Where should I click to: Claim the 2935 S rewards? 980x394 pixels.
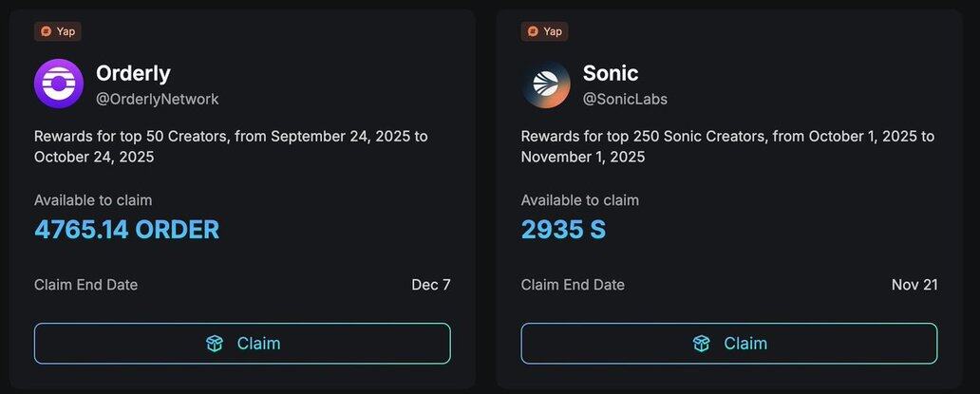pos(729,344)
